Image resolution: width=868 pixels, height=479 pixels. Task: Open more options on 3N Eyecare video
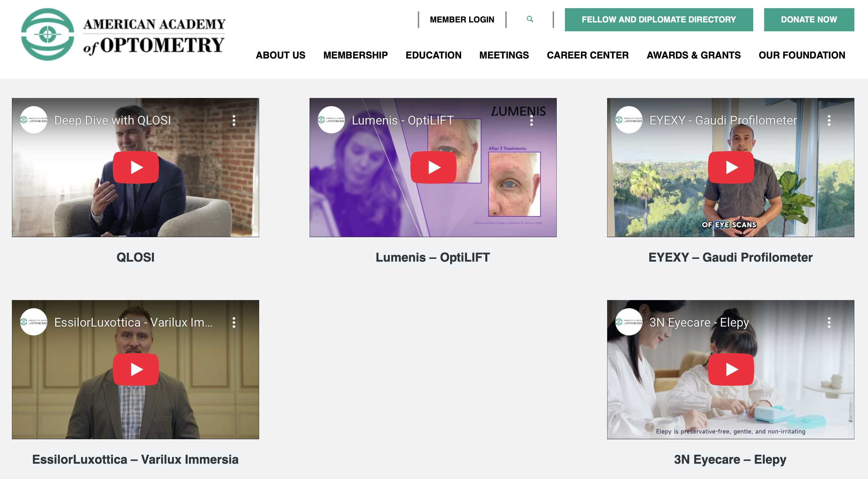pyautogui.click(x=829, y=323)
